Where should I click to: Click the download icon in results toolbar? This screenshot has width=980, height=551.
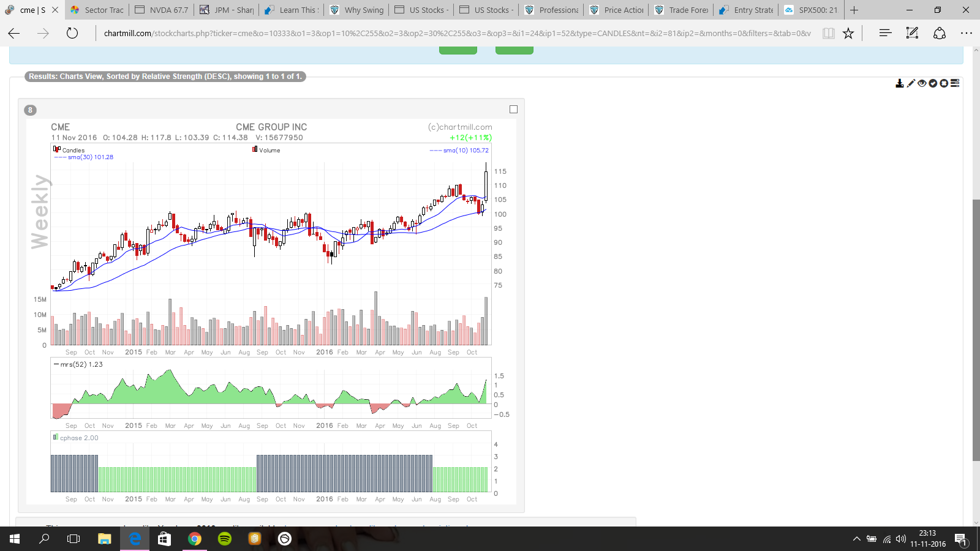point(899,83)
